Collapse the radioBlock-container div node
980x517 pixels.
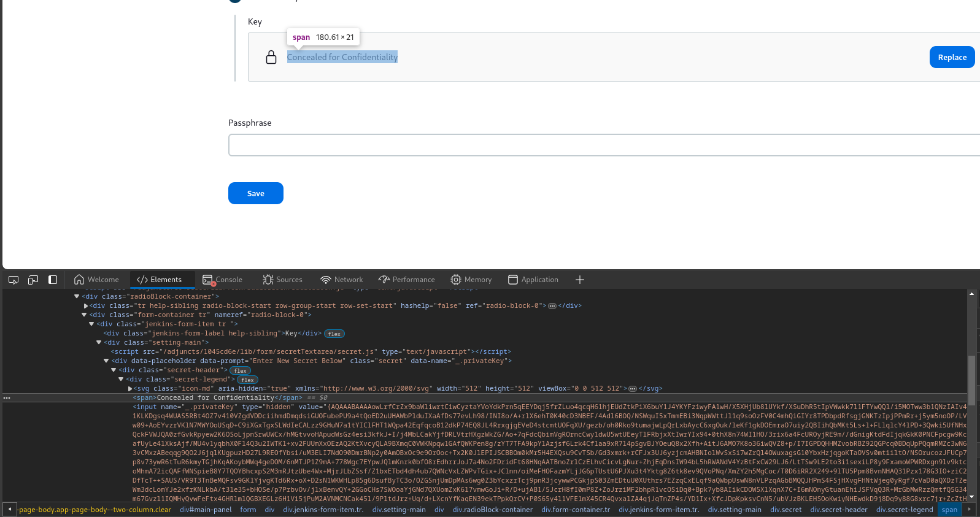pos(77,296)
